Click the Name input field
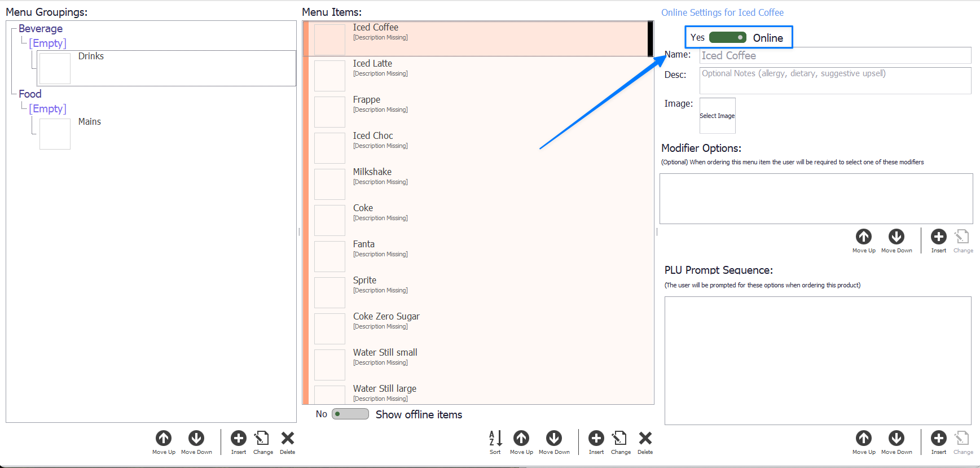 point(835,55)
